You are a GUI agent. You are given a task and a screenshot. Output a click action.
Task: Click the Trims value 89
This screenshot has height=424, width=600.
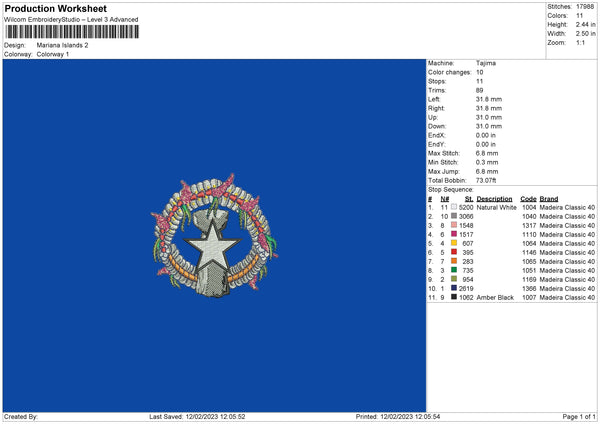pos(479,90)
